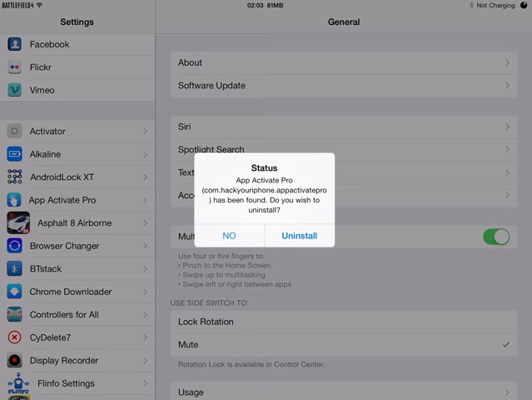Image resolution: width=532 pixels, height=400 pixels.
Task: Open the Vimeo settings row
Action: [x=77, y=90]
